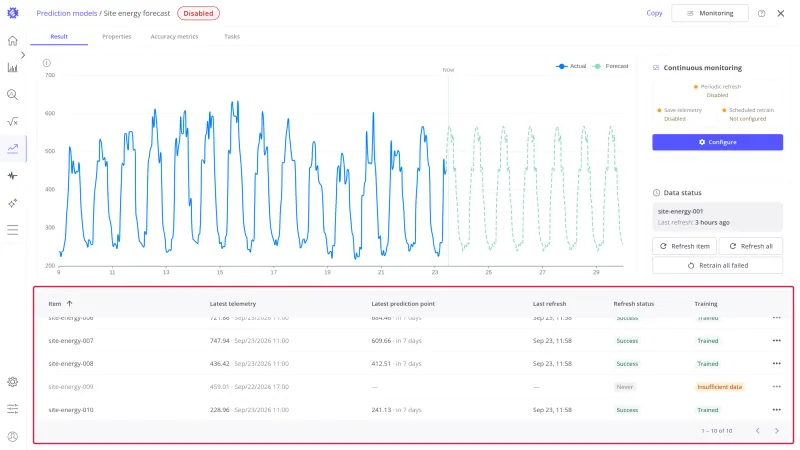Select the site-energy-007 row name
Viewport: 800px width, 450px height.
point(71,340)
